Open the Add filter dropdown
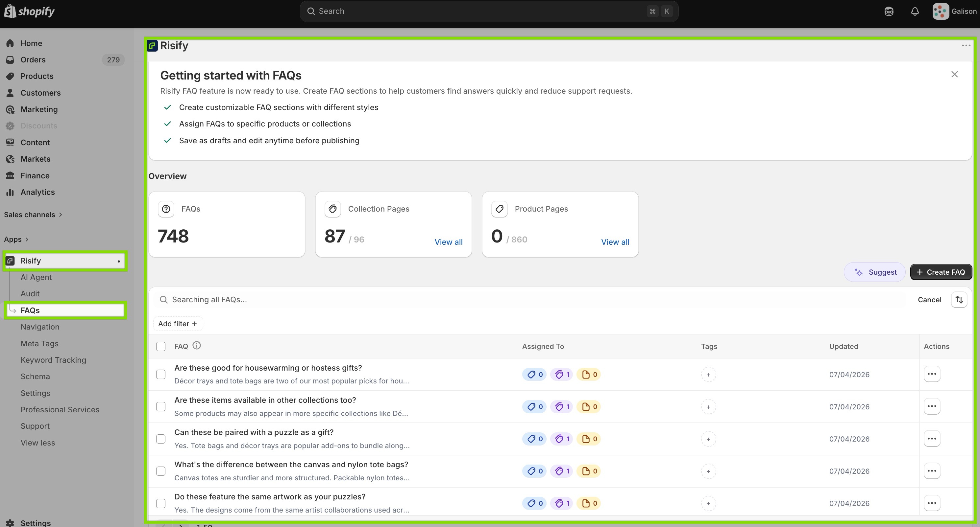This screenshot has width=980, height=527. pos(178,324)
